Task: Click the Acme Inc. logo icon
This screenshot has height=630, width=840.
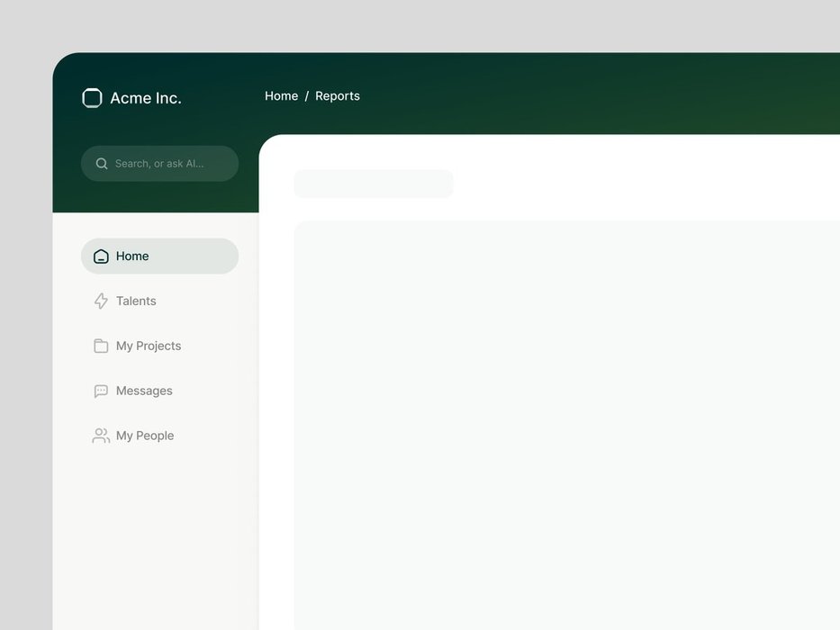Action: (92, 98)
